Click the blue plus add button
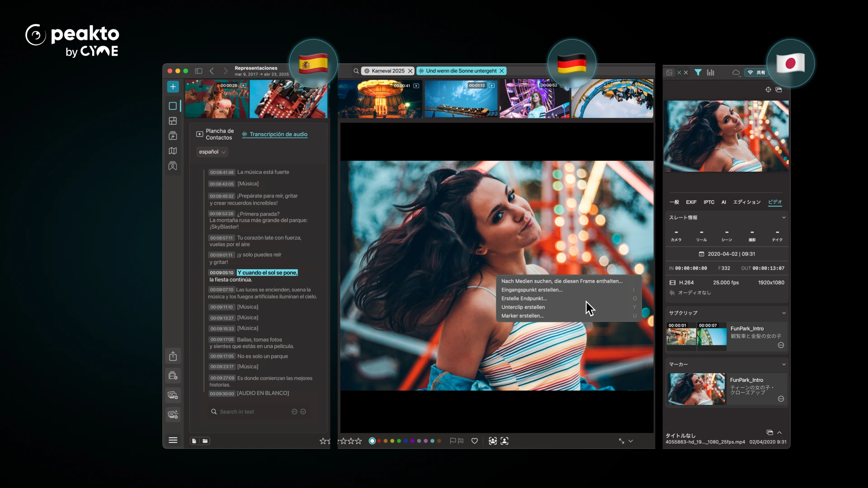 point(173,87)
